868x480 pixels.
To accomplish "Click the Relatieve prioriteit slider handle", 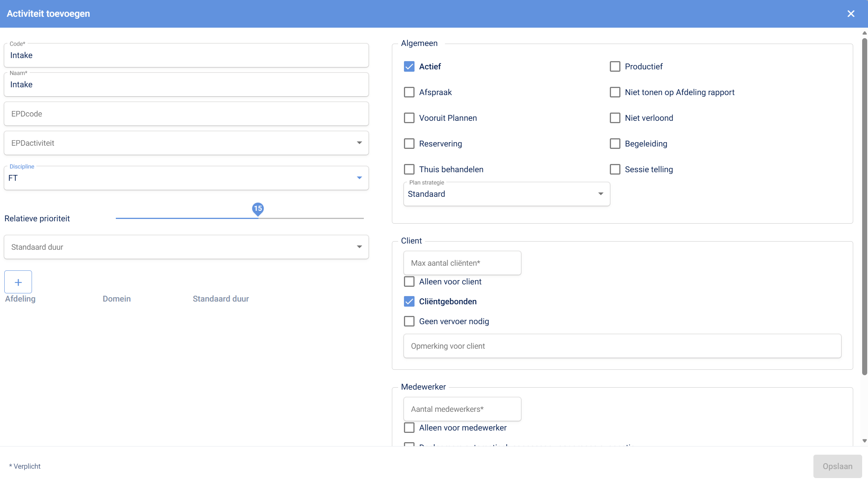I will pos(258,210).
